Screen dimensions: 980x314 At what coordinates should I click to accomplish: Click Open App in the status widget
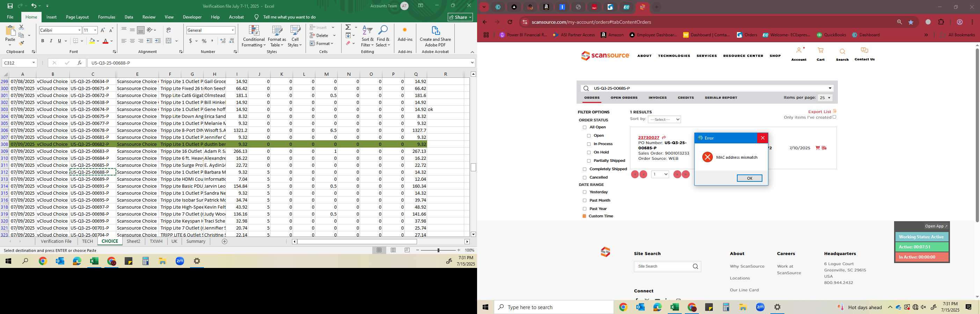[936, 226]
